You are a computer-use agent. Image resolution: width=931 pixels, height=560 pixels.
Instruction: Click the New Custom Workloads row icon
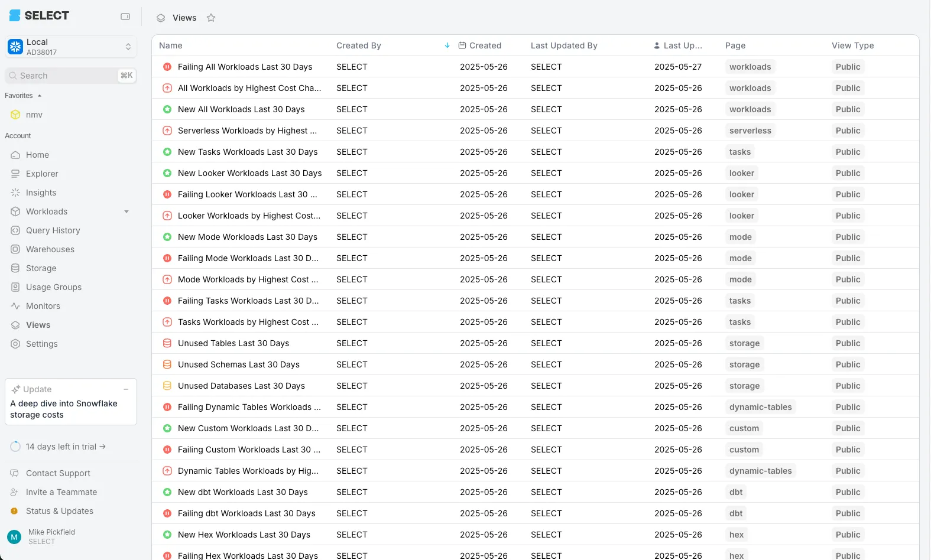click(167, 428)
